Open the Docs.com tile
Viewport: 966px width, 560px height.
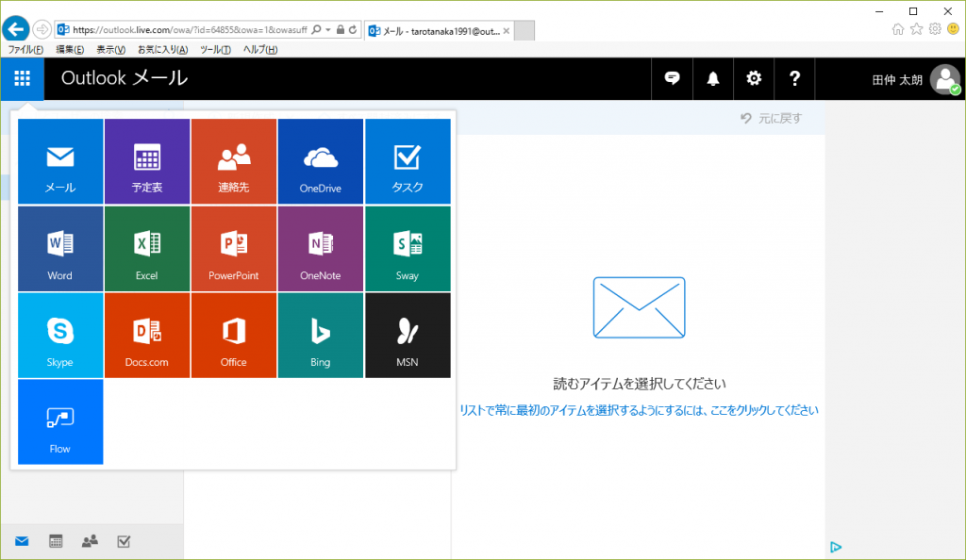pyautogui.click(x=147, y=336)
